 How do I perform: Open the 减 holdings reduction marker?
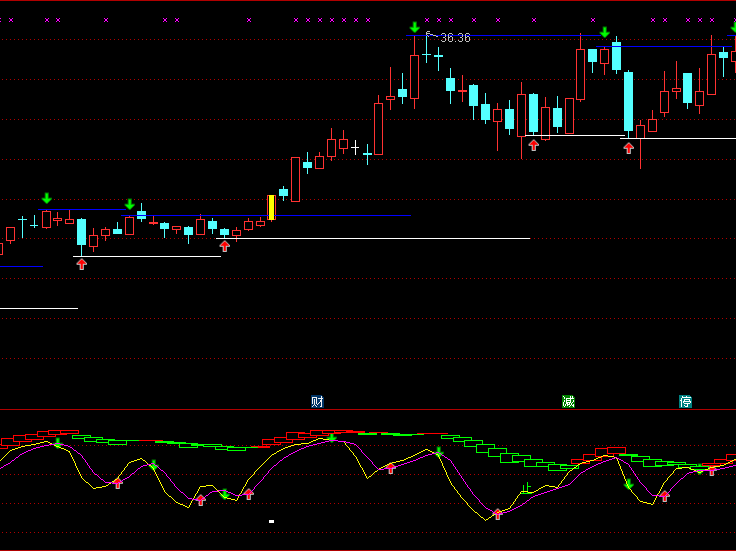[x=568, y=402]
